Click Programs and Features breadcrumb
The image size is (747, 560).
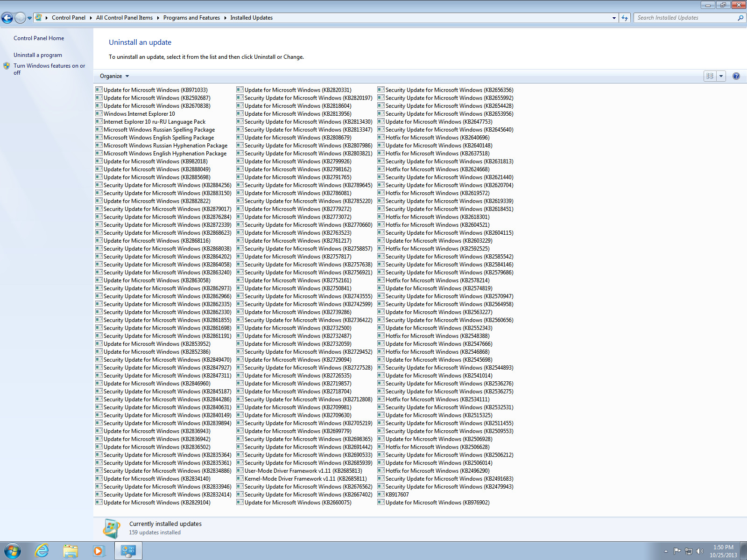191,18
